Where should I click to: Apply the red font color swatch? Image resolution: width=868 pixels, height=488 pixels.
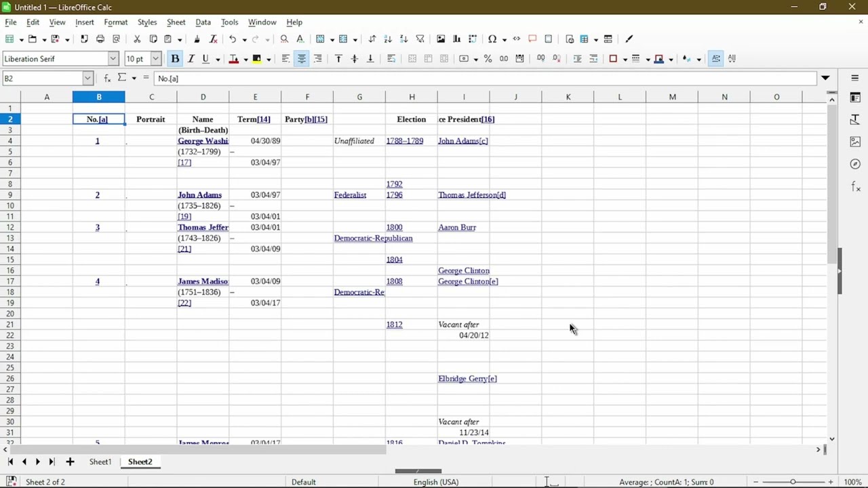(234, 59)
